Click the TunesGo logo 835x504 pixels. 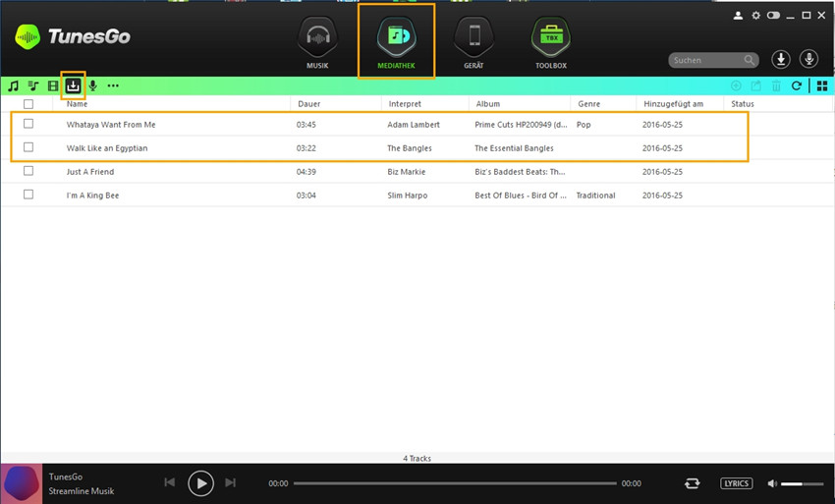(x=73, y=36)
